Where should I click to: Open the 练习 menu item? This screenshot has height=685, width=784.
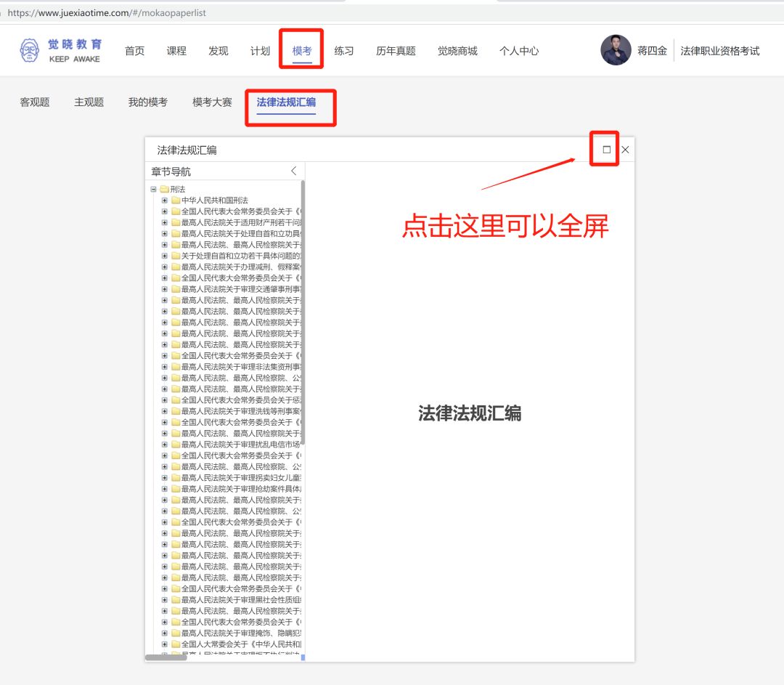343,52
